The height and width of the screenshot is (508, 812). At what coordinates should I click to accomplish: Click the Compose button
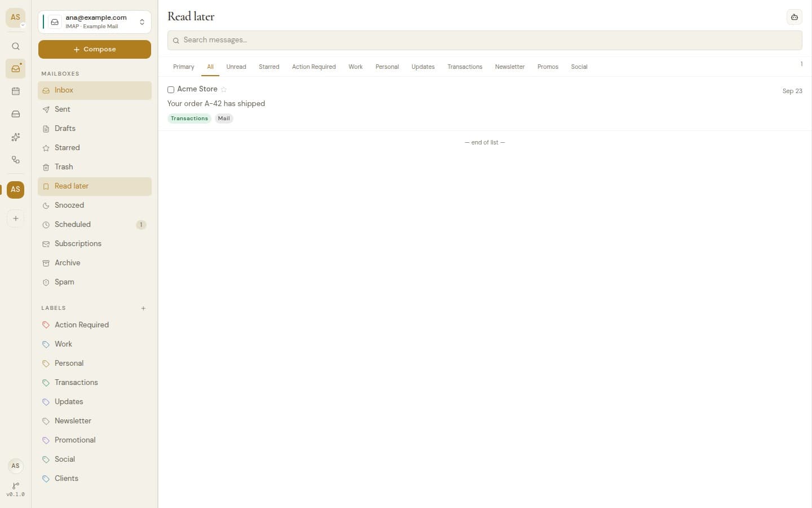(95, 50)
